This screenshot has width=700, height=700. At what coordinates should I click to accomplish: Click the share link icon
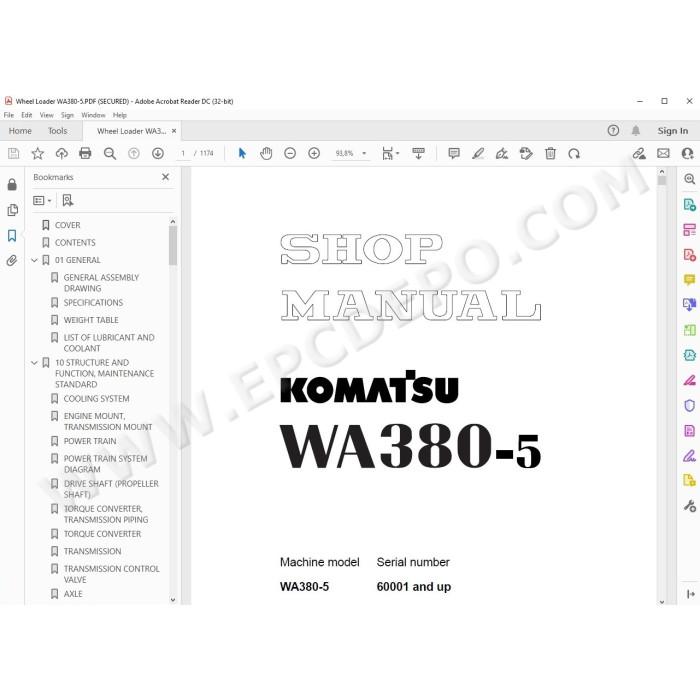coord(639,154)
